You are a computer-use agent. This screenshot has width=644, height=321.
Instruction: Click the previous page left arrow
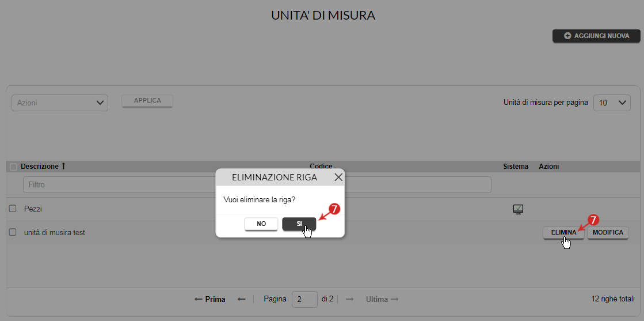pos(242,299)
